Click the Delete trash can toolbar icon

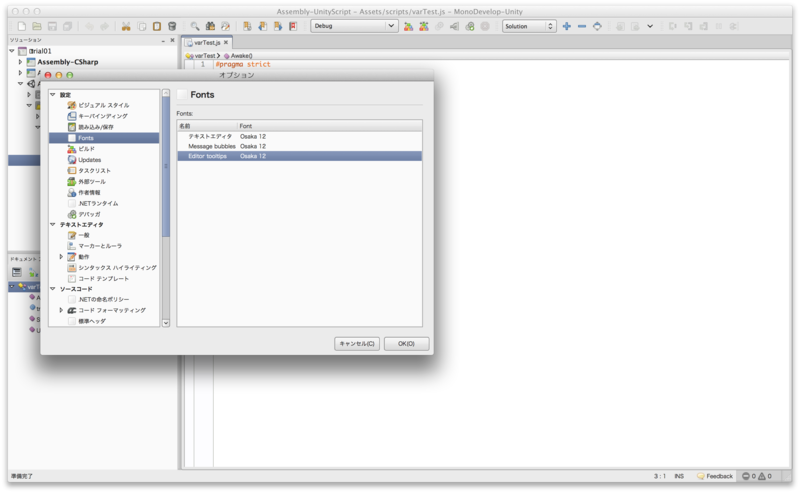click(x=172, y=26)
